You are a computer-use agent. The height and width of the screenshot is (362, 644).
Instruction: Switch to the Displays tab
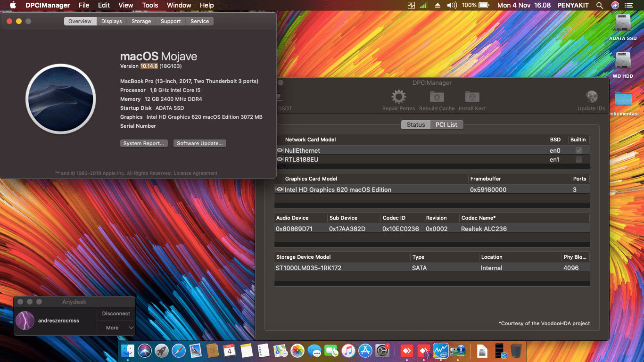click(x=111, y=21)
